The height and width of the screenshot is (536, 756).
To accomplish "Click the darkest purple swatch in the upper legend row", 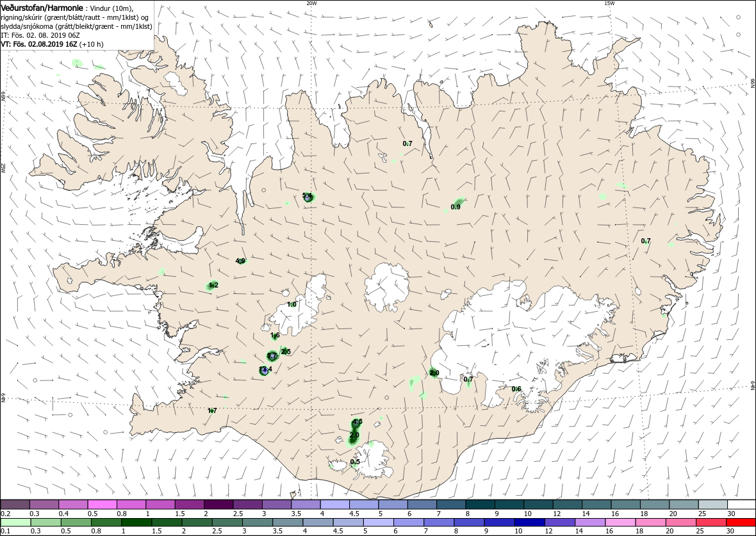I will click(x=218, y=505).
